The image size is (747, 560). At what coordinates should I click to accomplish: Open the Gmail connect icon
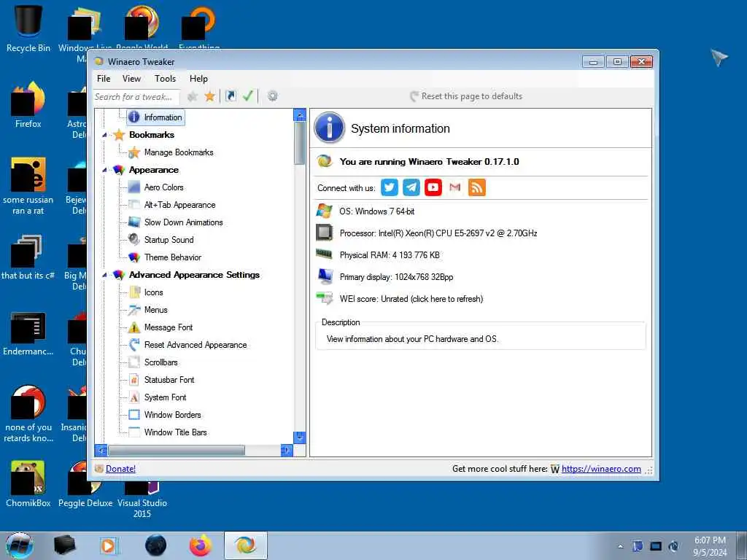coord(455,187)
